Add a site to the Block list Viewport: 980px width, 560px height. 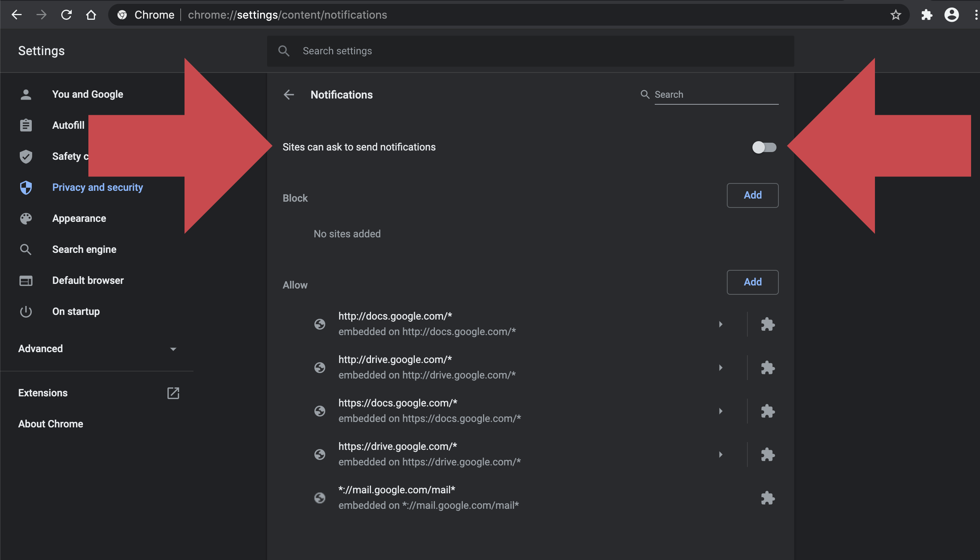point(752,195)
